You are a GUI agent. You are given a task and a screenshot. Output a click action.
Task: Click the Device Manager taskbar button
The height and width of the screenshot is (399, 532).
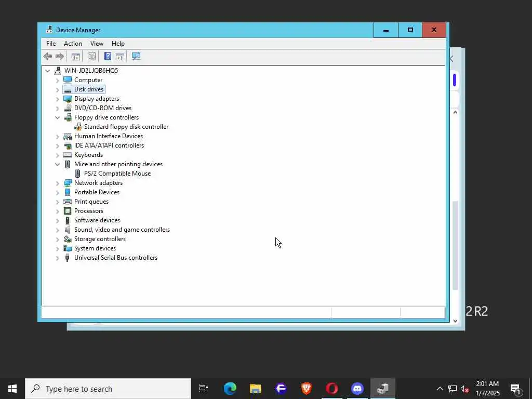383,389
